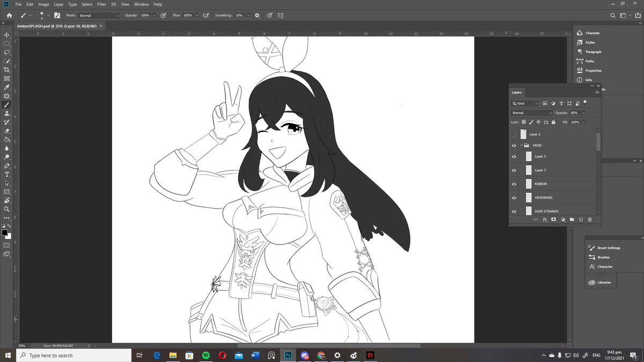The image size is (644, 362).
Task: Hide the HAIR STRANDS layer
Action: pyautogui.click(x=514, y=211)
